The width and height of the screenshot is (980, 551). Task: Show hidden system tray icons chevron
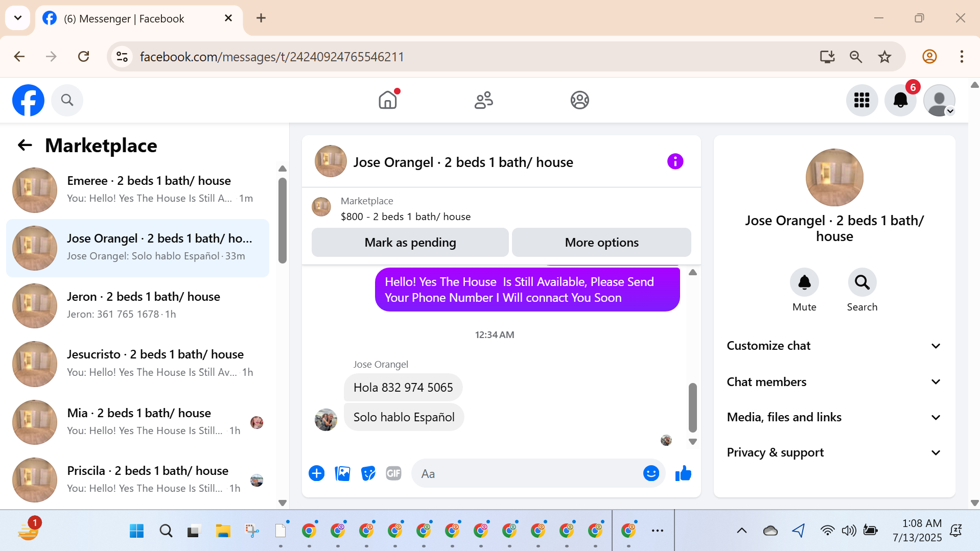click(741, 531)
